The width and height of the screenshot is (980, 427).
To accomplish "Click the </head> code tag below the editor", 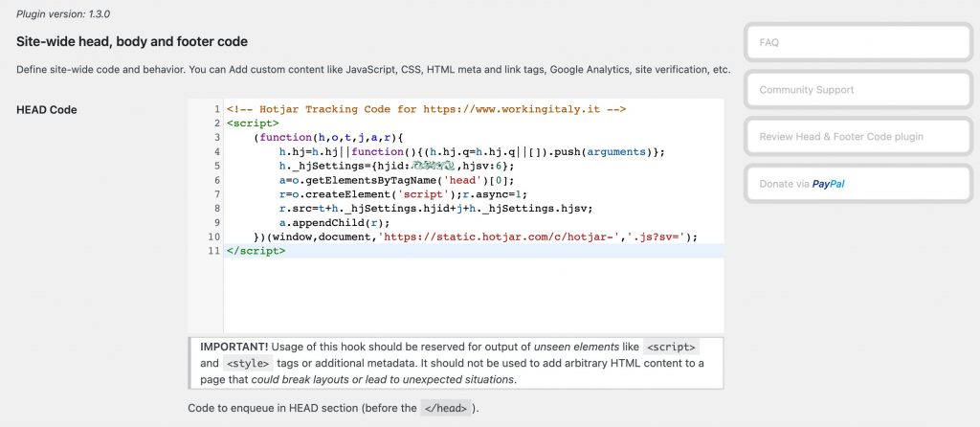I will [444, 409].
